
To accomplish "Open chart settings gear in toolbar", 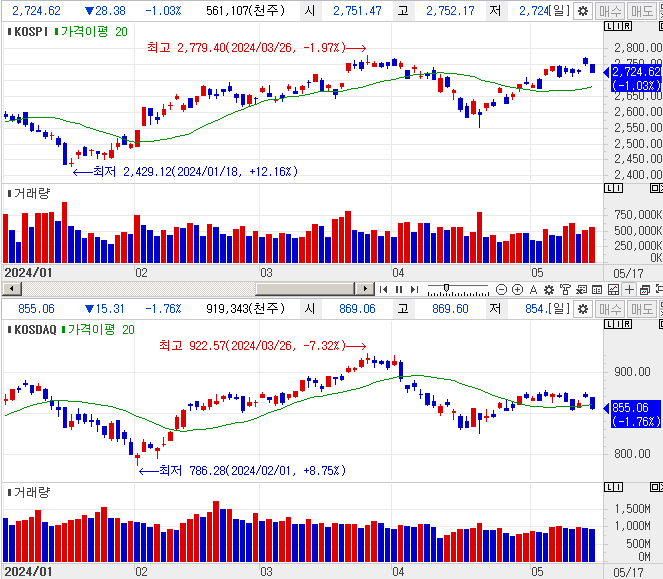I will (x=549, y=290).
